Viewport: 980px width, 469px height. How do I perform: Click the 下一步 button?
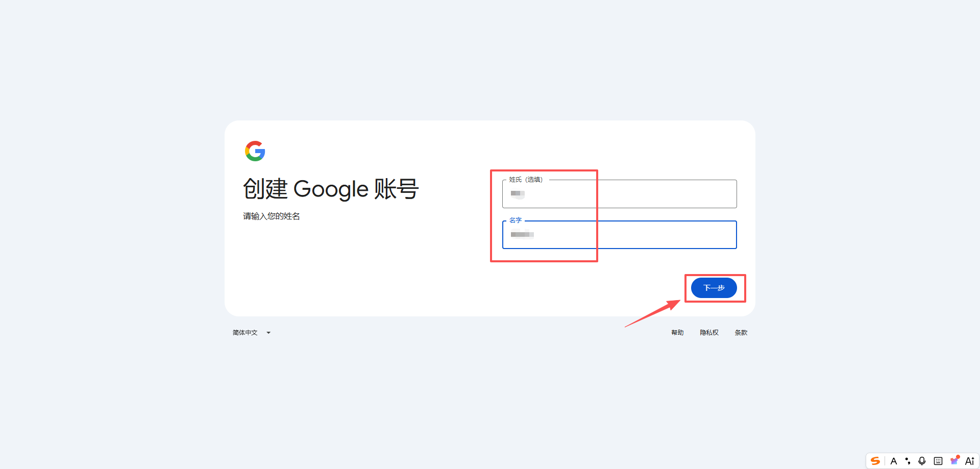click(x=714, y=288)
